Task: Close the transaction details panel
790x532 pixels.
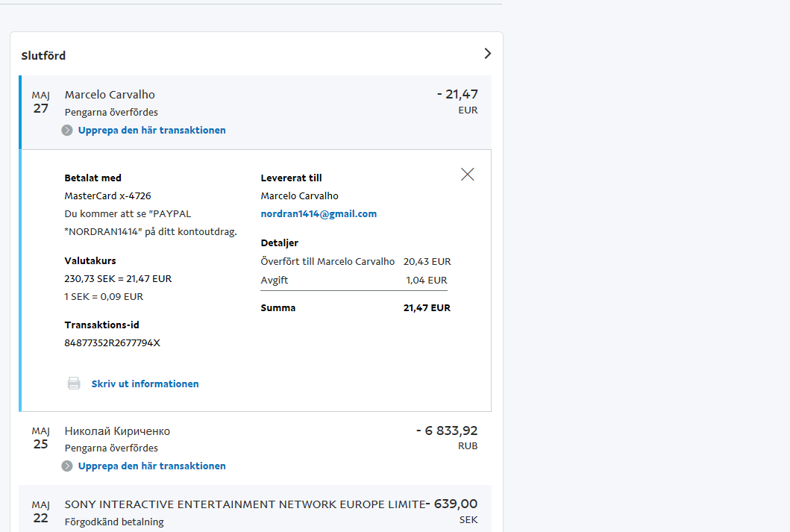Action: 468,175
